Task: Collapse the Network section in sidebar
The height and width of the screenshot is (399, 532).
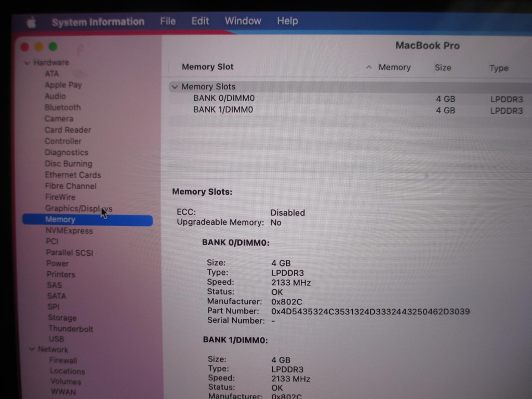Action: [32, 349]
